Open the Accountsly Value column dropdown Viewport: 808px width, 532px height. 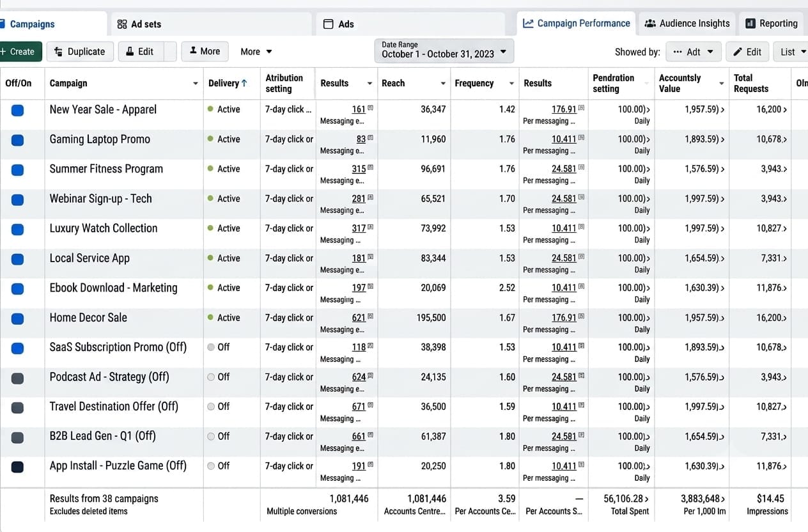click(722, 84)
